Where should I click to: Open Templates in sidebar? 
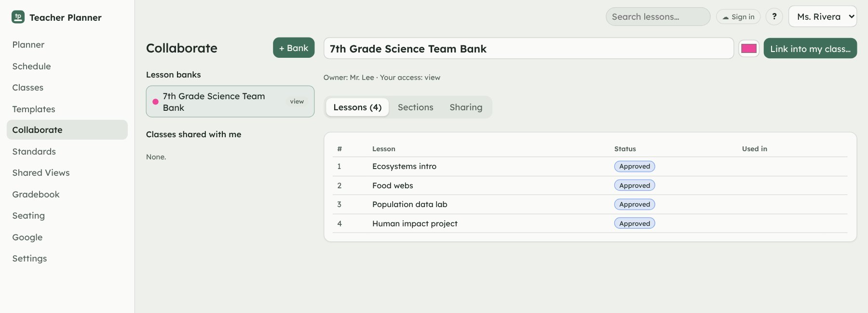pyautogui.click(x=67, y=109)
